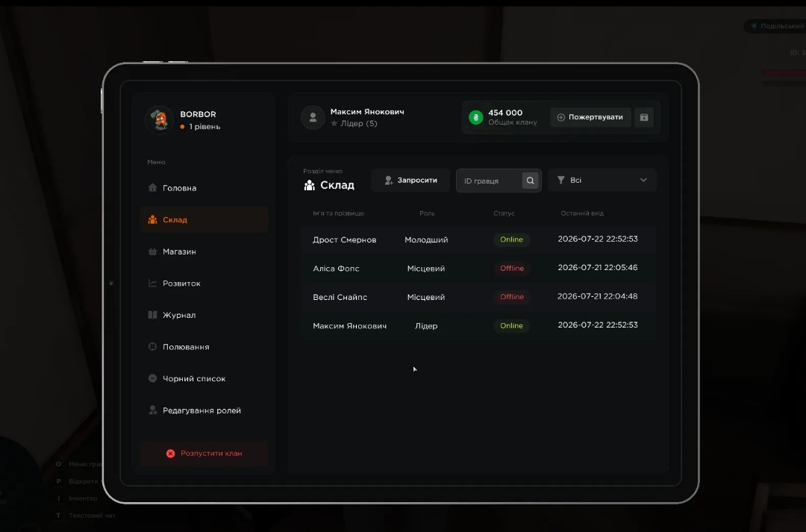Click the Лідер role cell in table
Image resolution: width=806 pixels, height=532 pixels.
426,326
